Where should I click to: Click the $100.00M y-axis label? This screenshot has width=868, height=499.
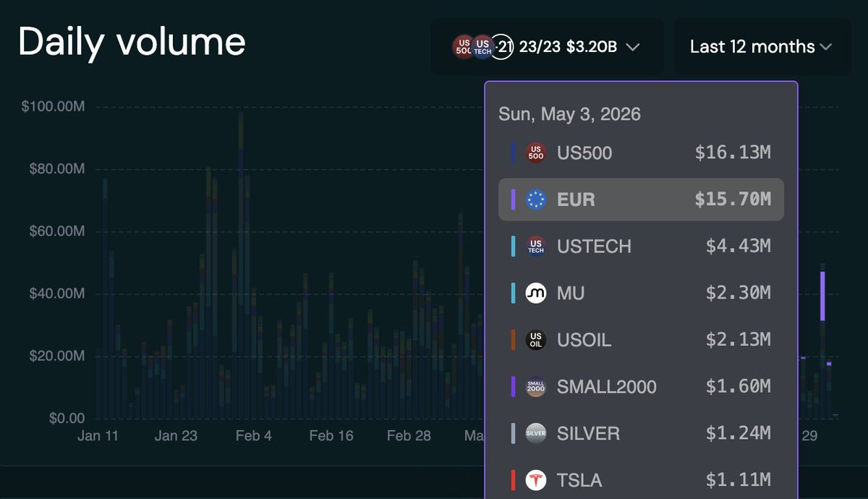[54, 107]
